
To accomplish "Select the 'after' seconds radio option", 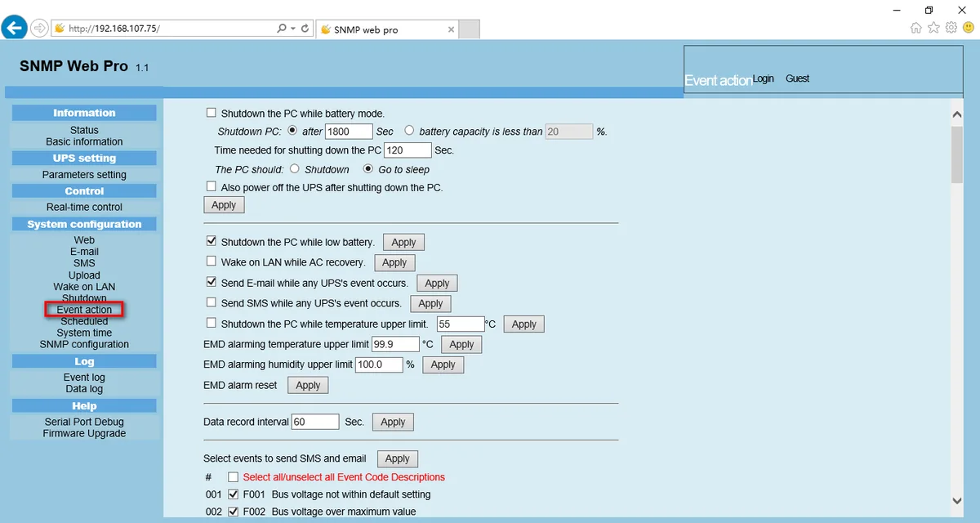I will [x=292, y=131].
